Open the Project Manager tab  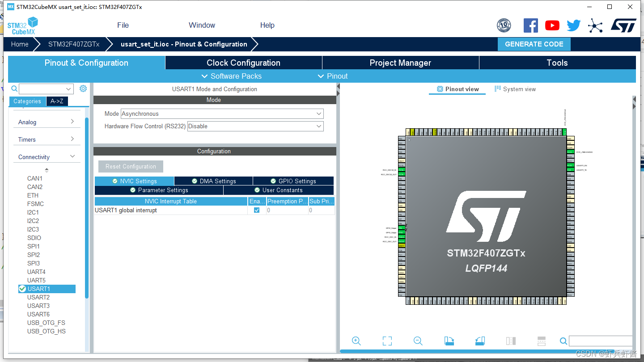[400, 63]
